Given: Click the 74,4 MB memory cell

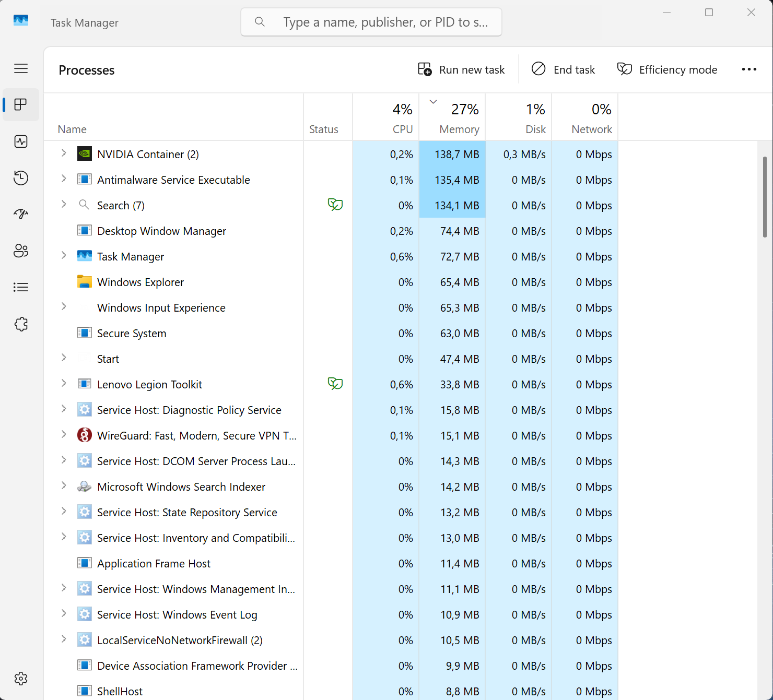Looking at the screenshot, I should 452,231.
